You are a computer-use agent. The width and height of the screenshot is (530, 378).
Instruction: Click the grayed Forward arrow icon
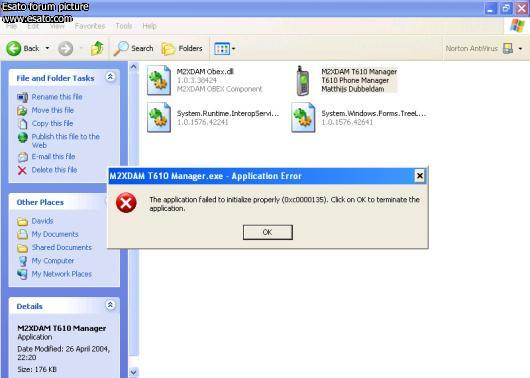66,49
